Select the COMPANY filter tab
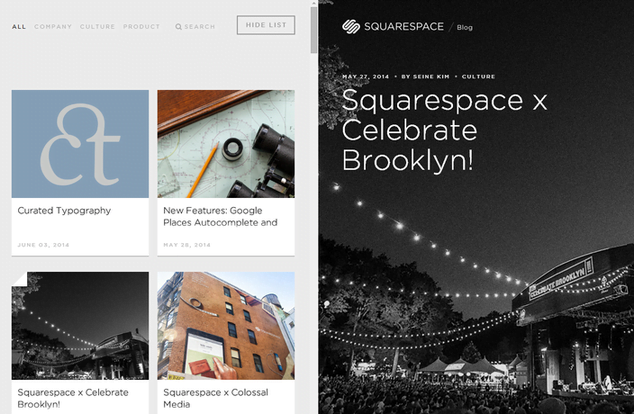 click(53, 27)
